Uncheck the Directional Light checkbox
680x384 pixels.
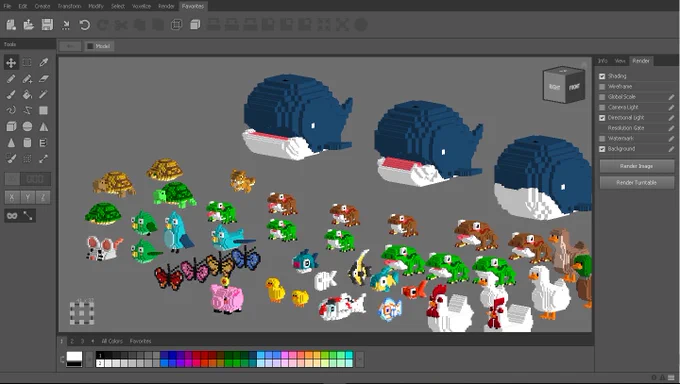point(602,118)
